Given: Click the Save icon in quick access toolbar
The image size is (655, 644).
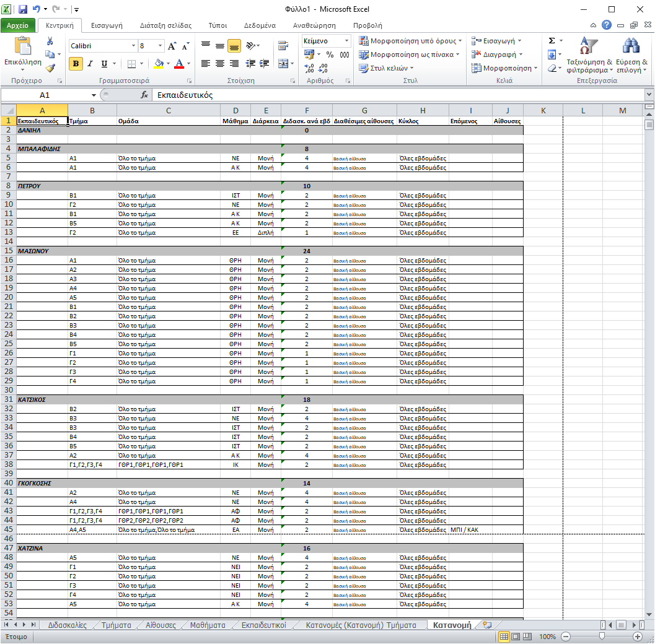Looking at the screenshot, I should click(23, 9).
